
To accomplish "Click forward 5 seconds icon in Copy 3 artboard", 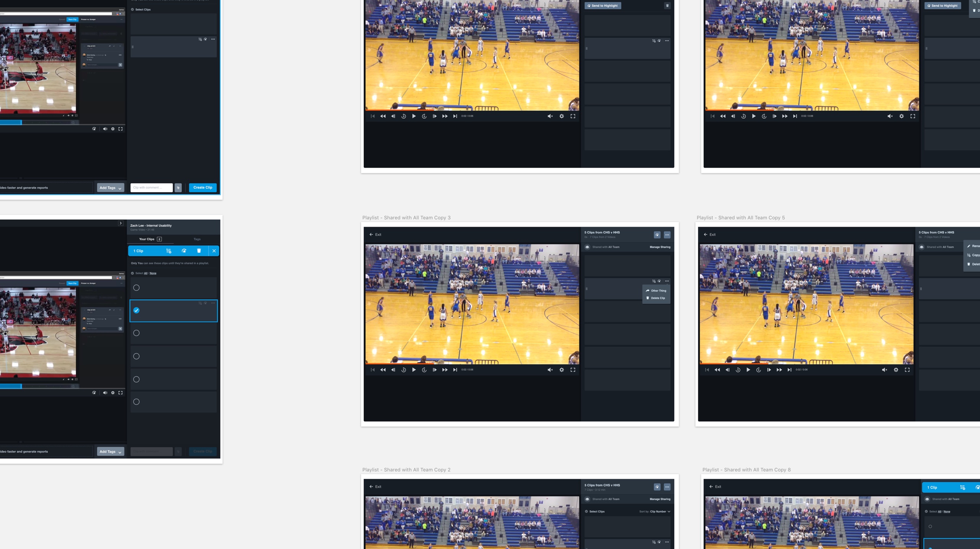I will (x=424, y=370).
